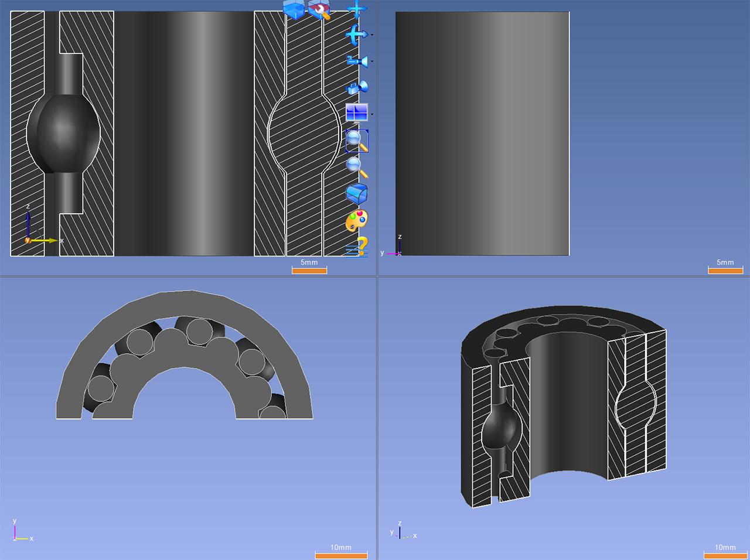Click the 3D isometric bearing model
This screenshot has width=750, height=560.
[x=564, y=405]
